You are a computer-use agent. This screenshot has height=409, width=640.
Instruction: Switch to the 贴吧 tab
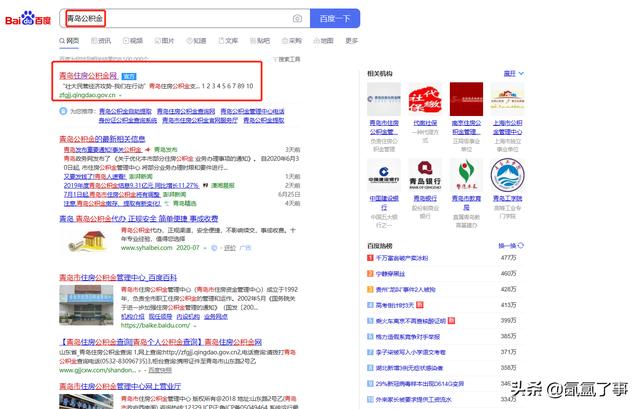(260, 41)
